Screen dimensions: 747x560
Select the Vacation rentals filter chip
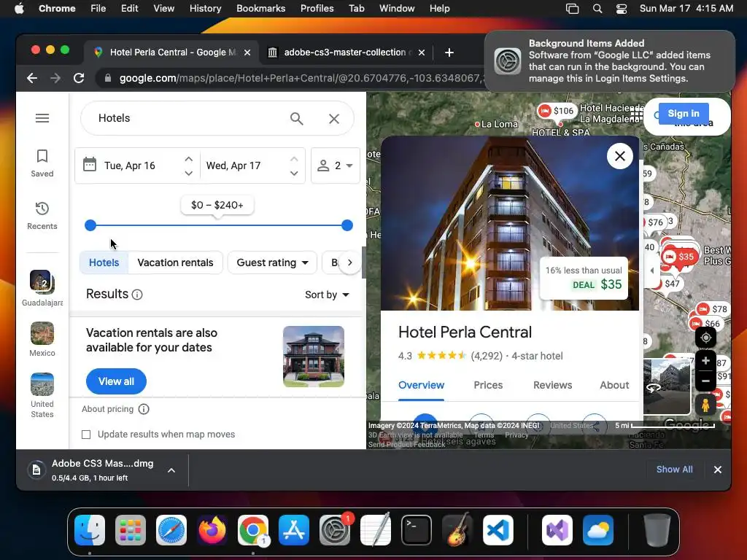[x=175, y=262]
